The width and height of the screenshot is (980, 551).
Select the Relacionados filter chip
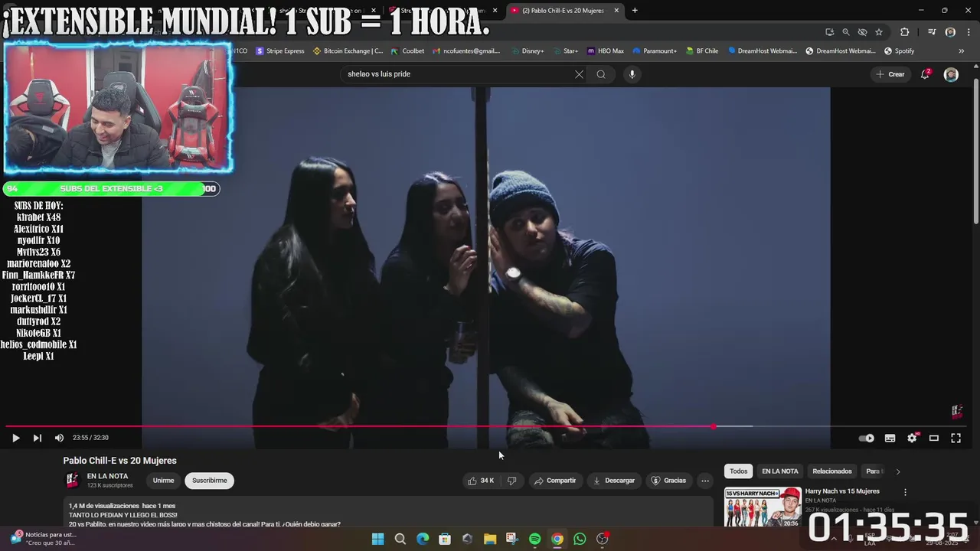click(831, 471)
